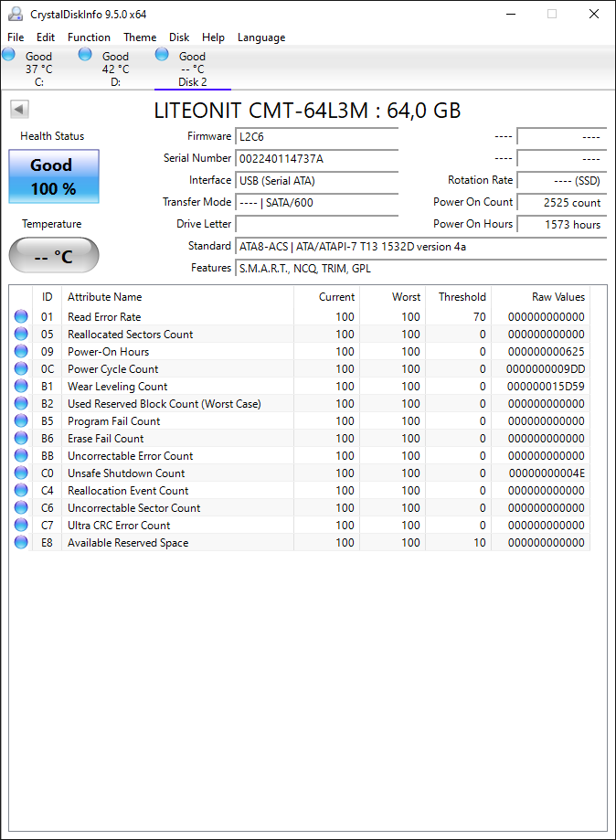The height and width of the screenshot is (840, 616).
Task: Click the Interface field USB (Serial ATA)
Action: tap(316, 181)
